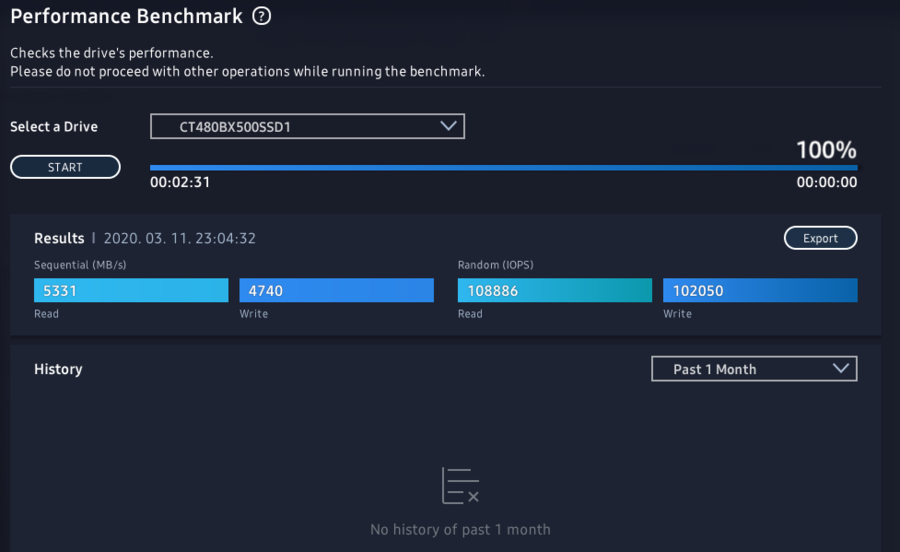Image resolution: width=900 pixels, height=552 pixels.
Task: Click the Performance Benchmark title
Action: (x=126, y=17)
